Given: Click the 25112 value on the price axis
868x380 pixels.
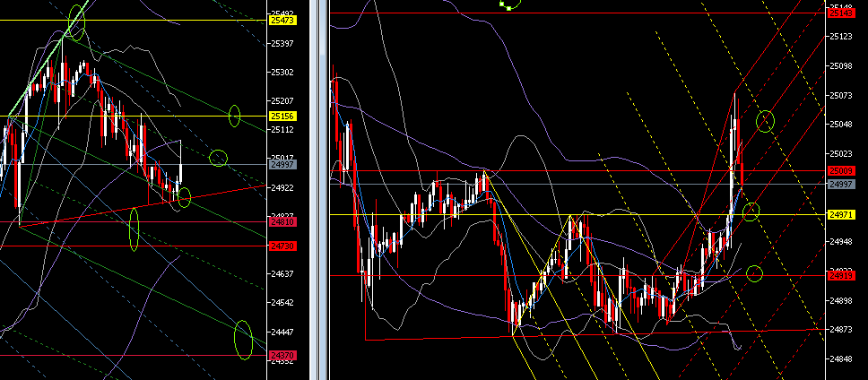Looking at the screenshot, I should click(x=283, y=129).
